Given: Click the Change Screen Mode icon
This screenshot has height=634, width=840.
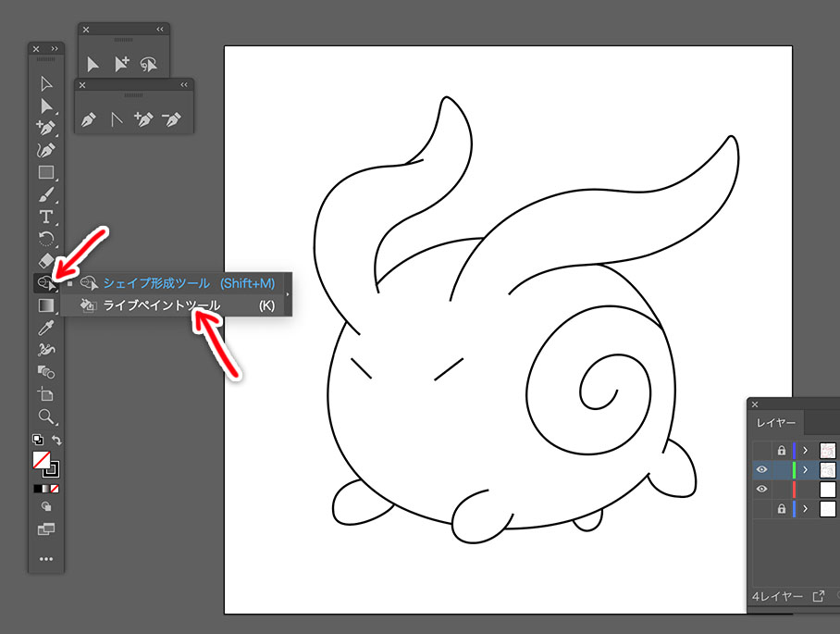Looking at the screenshot, I should 46,529.
